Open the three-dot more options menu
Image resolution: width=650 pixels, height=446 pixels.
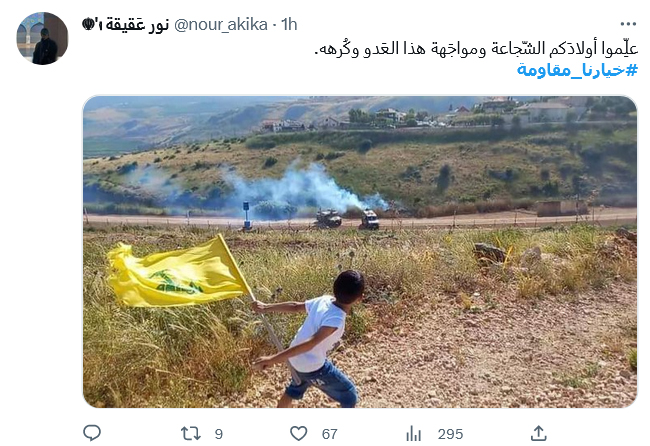coord(628,24)
